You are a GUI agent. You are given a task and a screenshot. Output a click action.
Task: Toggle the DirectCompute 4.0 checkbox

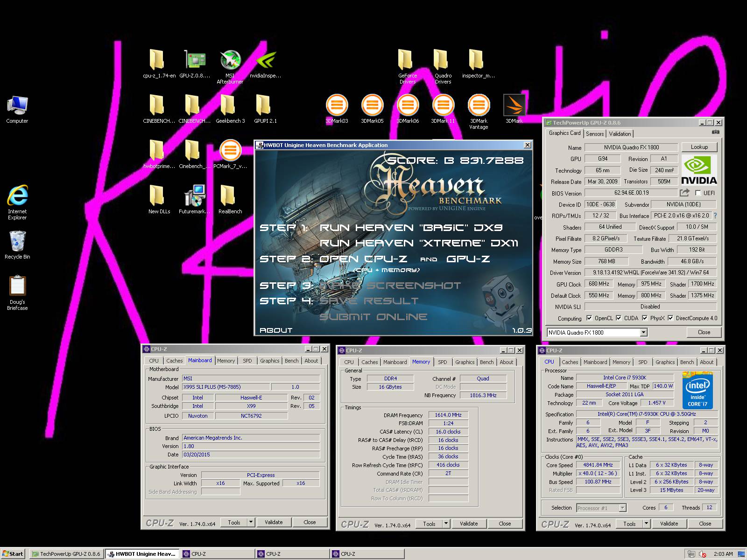coord(670,318)
